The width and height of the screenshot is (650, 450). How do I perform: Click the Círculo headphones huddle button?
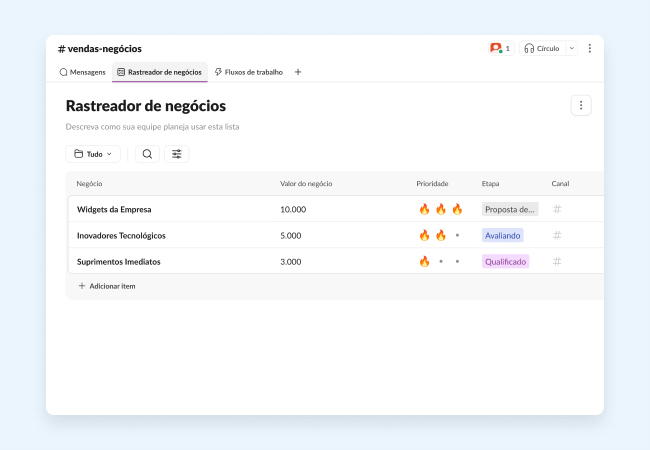542,48
